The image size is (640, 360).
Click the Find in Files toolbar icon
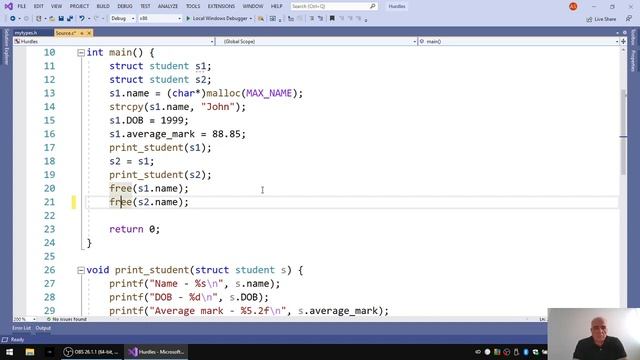click(x=260, y=18)
